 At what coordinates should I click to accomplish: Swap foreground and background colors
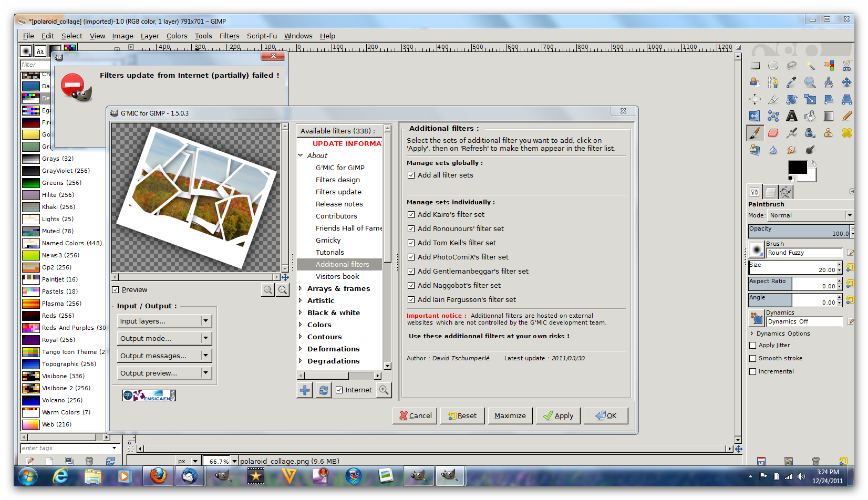coord(813,163)
